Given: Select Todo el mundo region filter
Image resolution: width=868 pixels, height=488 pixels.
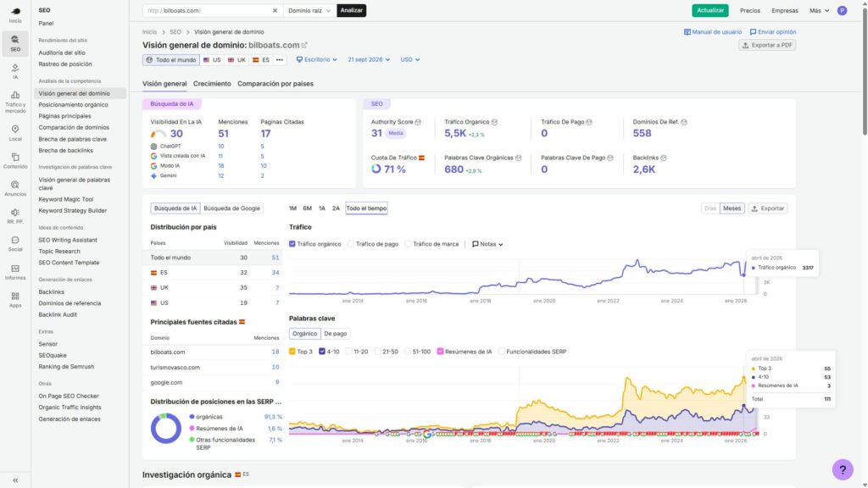Looking at the screenshot, I should (x=171, y=60).
